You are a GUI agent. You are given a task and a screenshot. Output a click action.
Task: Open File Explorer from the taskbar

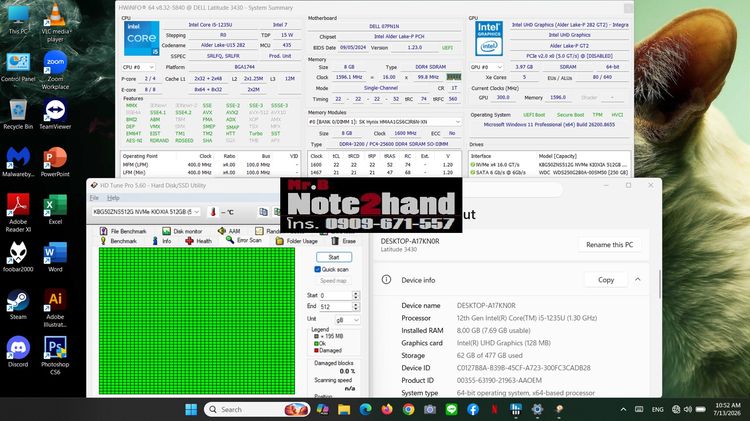344,410
